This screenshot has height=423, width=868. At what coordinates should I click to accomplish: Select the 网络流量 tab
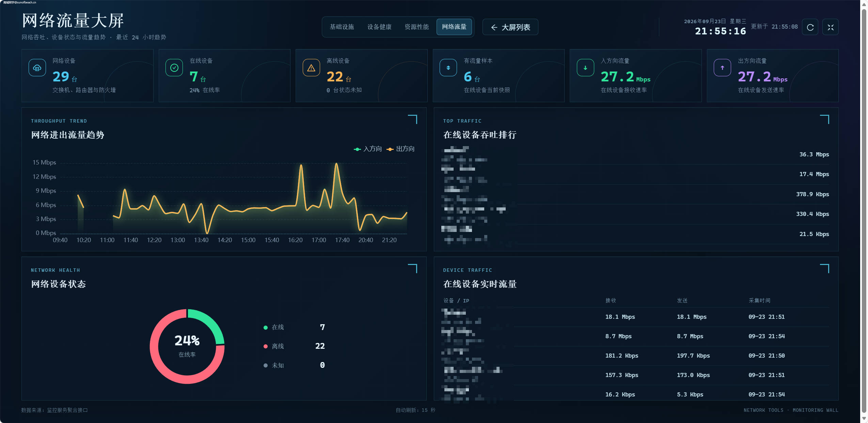(454, 27)
